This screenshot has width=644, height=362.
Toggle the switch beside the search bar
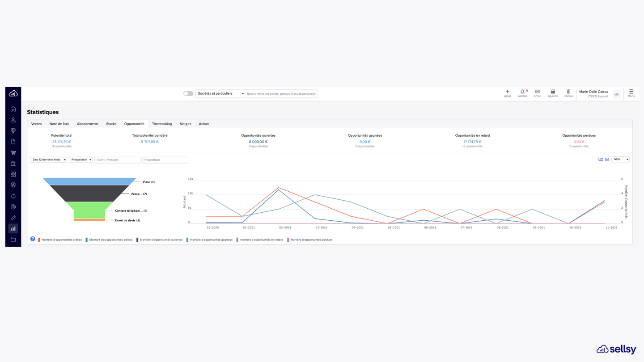click(x=188, y=93)
